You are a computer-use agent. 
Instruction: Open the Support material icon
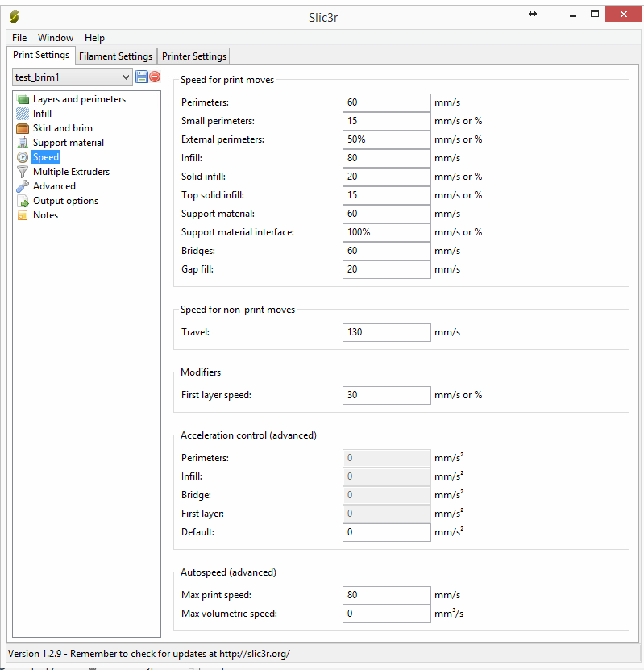23,143
